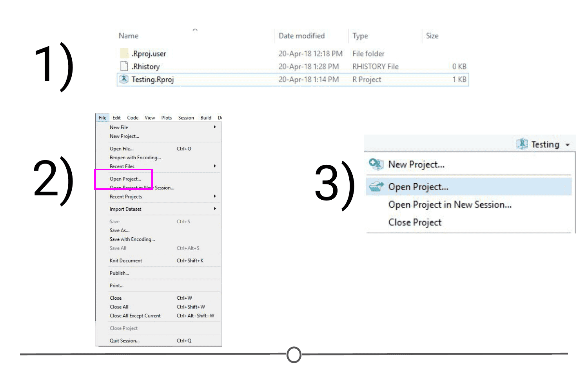
Task: Choose Close All Except Current
Action: point(135,316)
